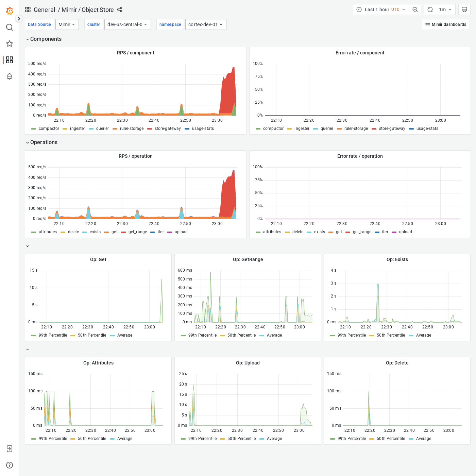Image resolution: width=476 pixels, height=476 pixels.
Task: Select Object Store in the breadcrumb
Action: click(98, 10)
